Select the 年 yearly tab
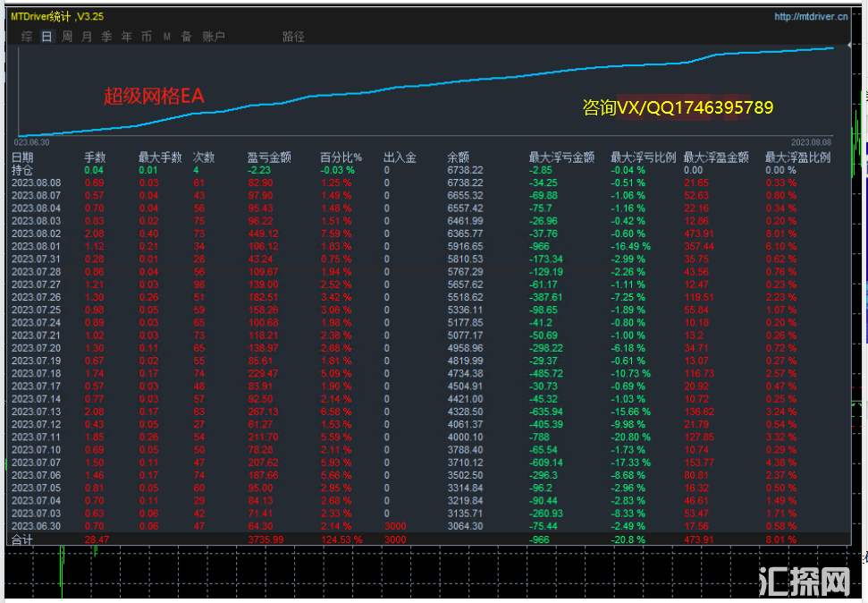Screen dimensions: 868x603 pos(126,37)
